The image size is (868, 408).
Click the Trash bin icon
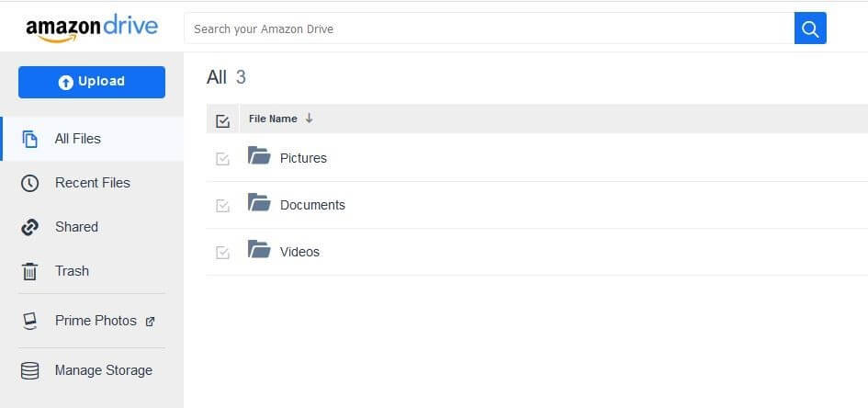click(30, 271)
